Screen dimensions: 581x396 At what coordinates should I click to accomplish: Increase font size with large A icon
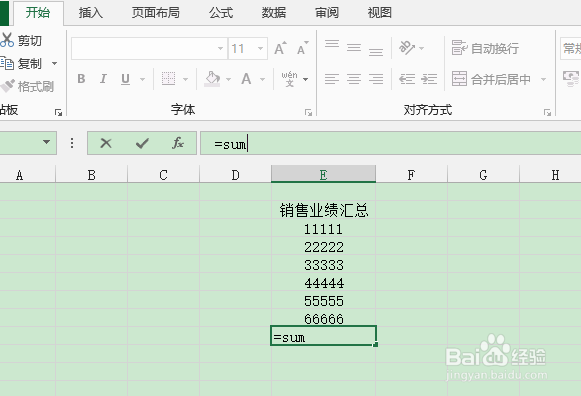(280, 48)
